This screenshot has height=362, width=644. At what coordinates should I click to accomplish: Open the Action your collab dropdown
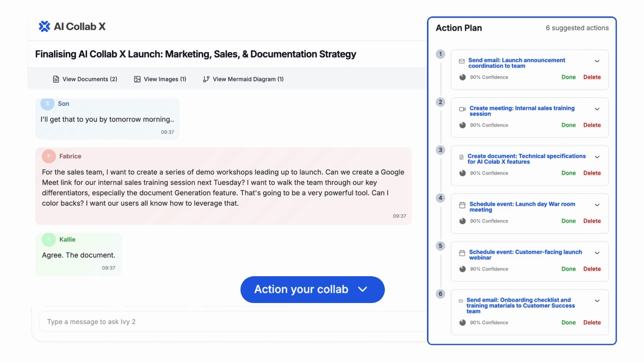click(x=312, y=289)
